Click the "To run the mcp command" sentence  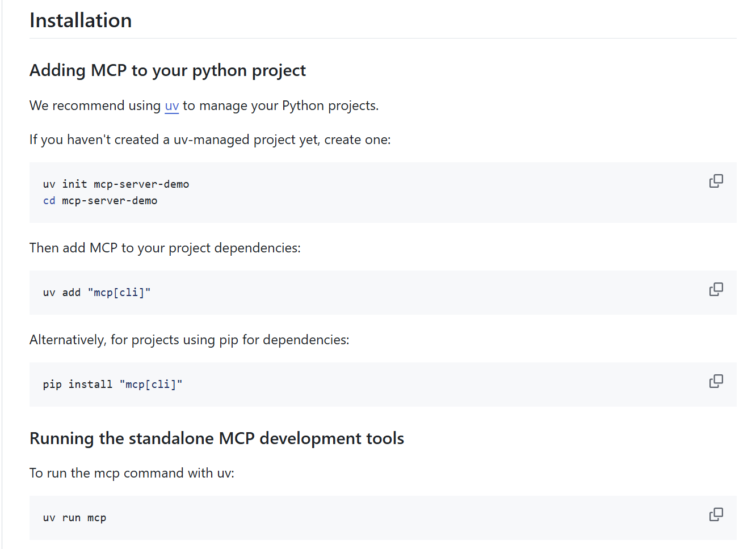click(132, 474)
